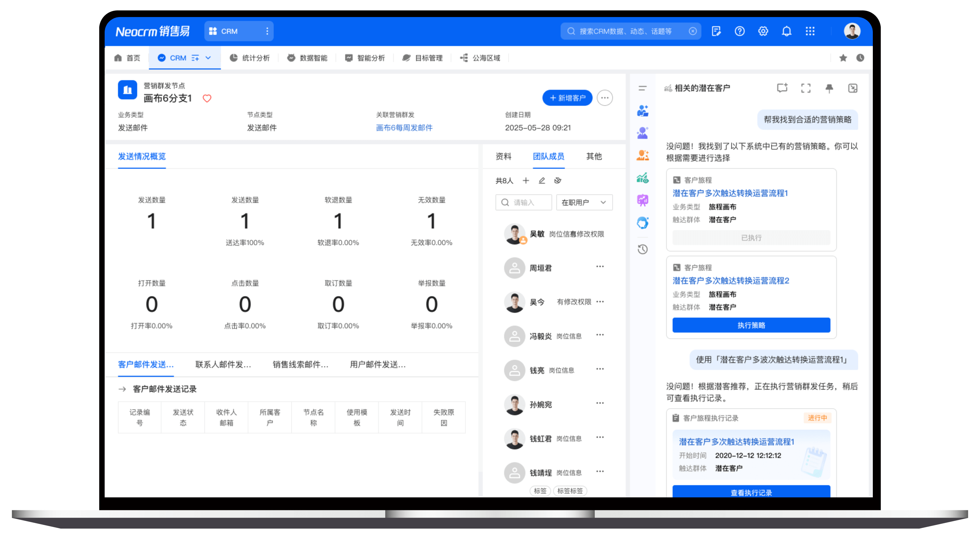Screen dimensions: 980x539
Task: Open the 在职用户 dropdown
Action: point(584,202)
